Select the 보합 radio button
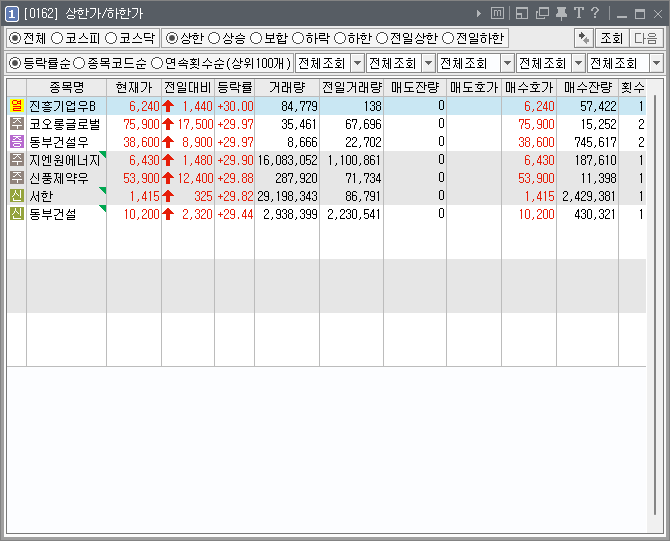This screenshot has width=670, height=541. pos(256,38)
